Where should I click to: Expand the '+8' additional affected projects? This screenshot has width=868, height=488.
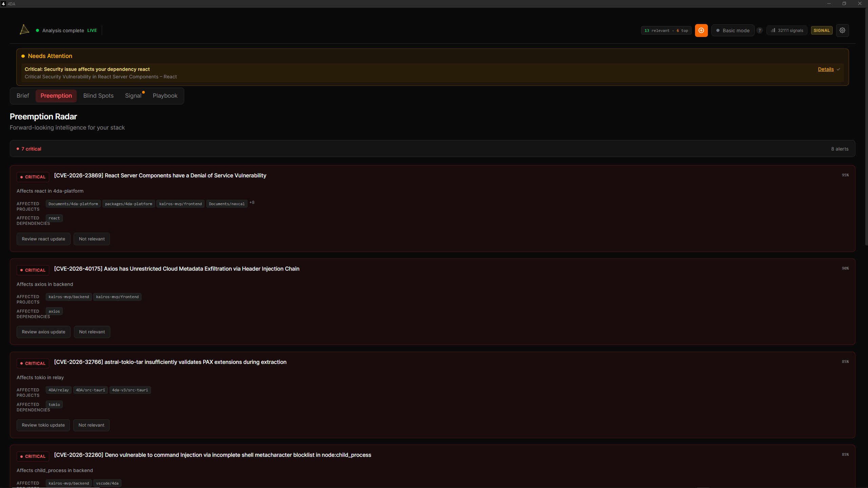252,203
